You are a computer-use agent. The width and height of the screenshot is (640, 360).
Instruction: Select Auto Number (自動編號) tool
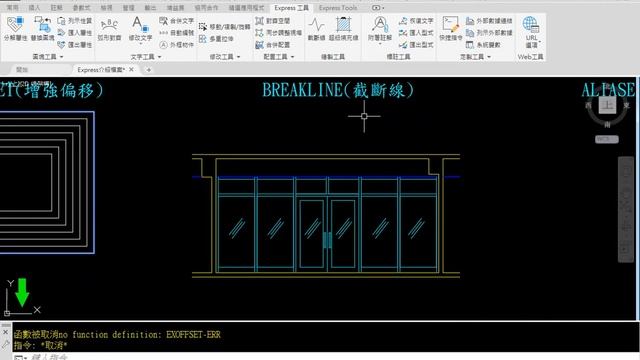point(176,33)
